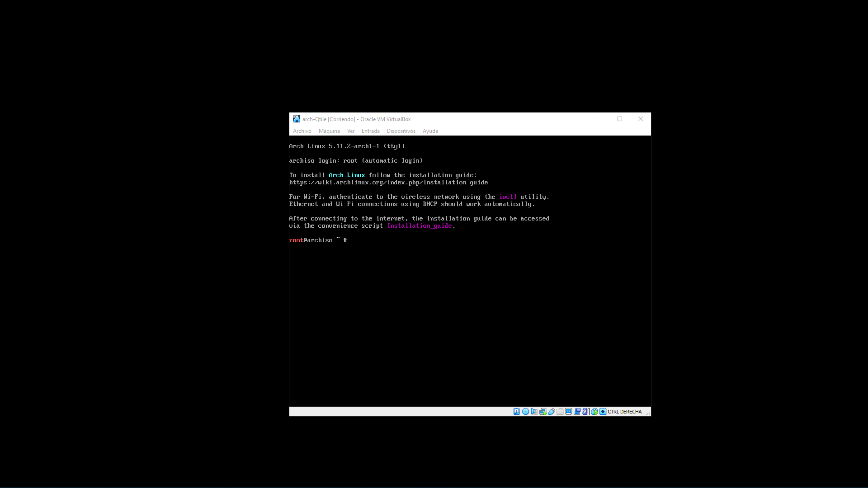Open the Dispositivos menu
The width and height of the screenshot is (868, 488).
click(401, 131)
